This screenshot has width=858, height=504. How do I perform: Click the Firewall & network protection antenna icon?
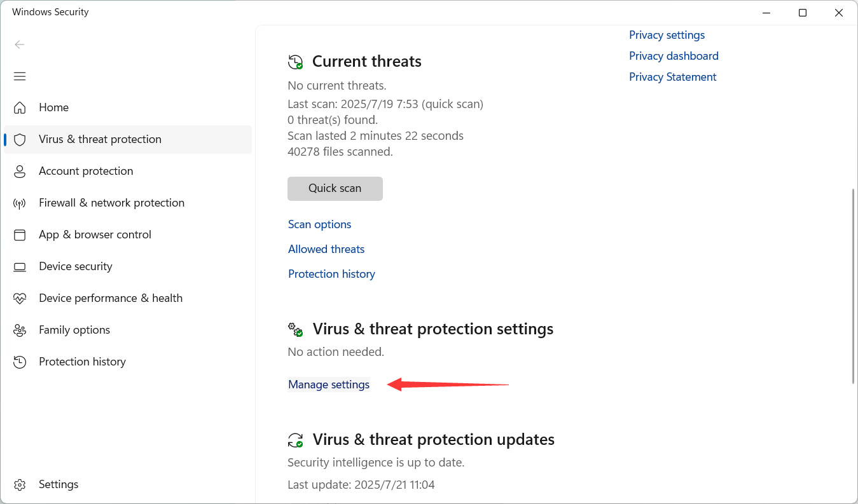(x=20, y=203)
